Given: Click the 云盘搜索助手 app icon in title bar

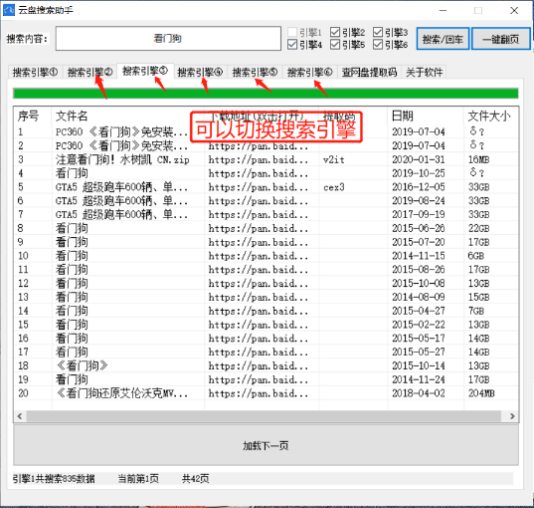Looking at the screenshot, I should pos(9,10).
